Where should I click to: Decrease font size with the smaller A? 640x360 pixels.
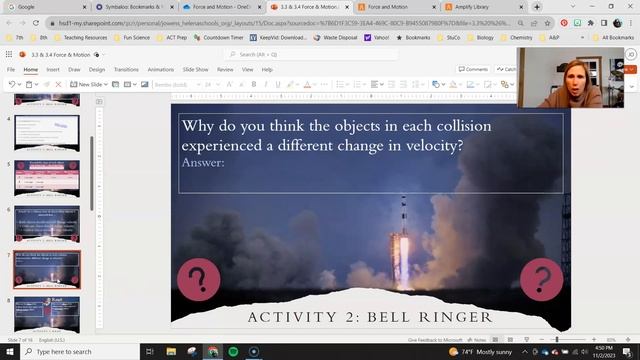241,84
